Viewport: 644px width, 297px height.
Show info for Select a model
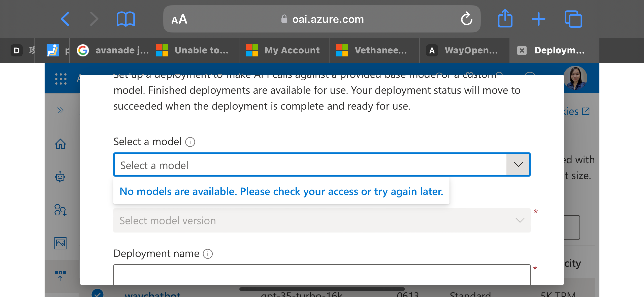coord(190,142)
